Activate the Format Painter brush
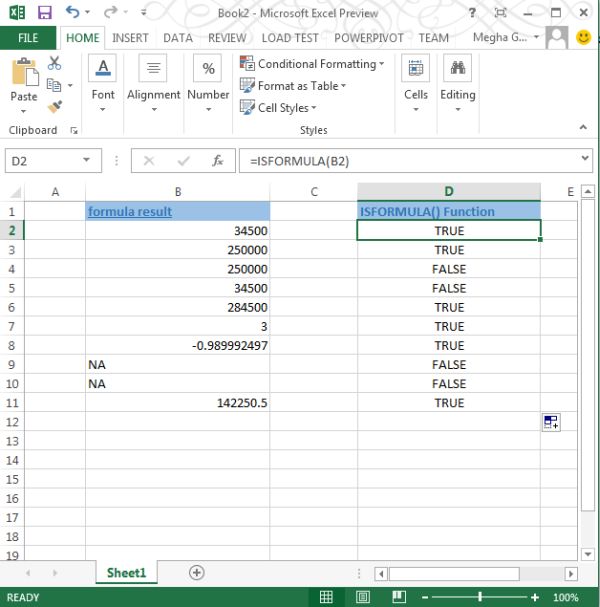 click(x=55, y=106)
